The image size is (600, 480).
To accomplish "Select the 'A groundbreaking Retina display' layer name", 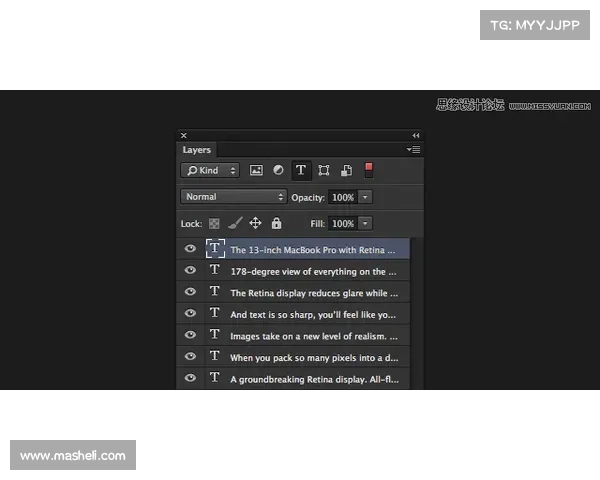I will 315,379.
